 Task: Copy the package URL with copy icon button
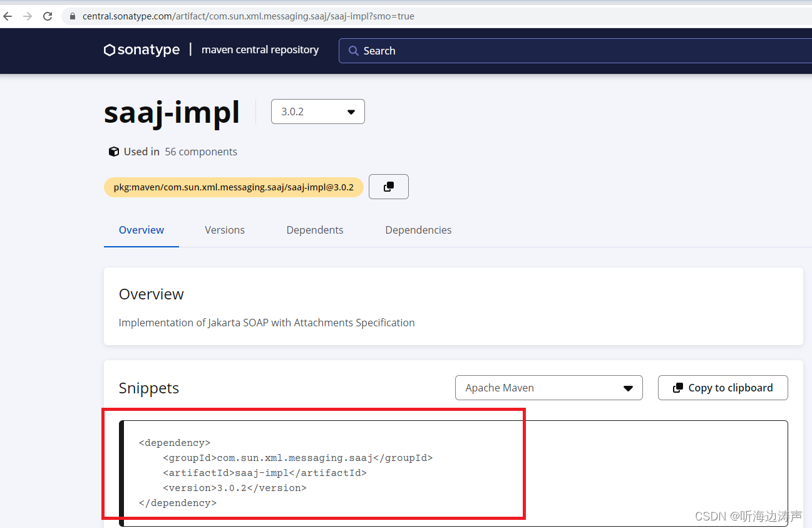(x=389, y=187)
